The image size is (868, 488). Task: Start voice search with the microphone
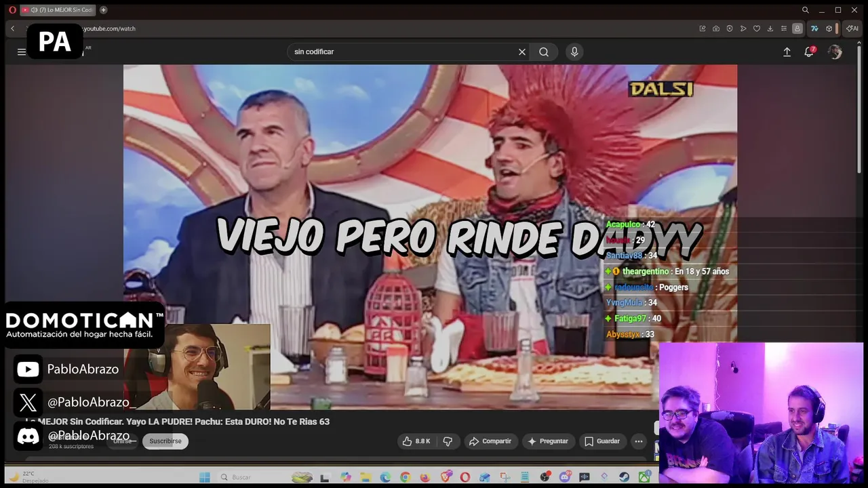click(574, 52)
